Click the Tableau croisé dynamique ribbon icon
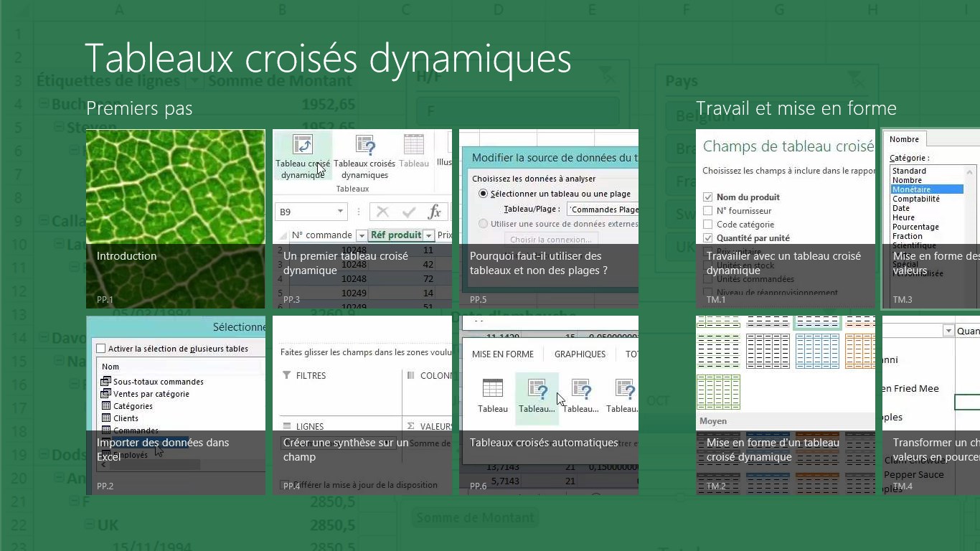The image size is (980, 551). click(x=303, y=146)
